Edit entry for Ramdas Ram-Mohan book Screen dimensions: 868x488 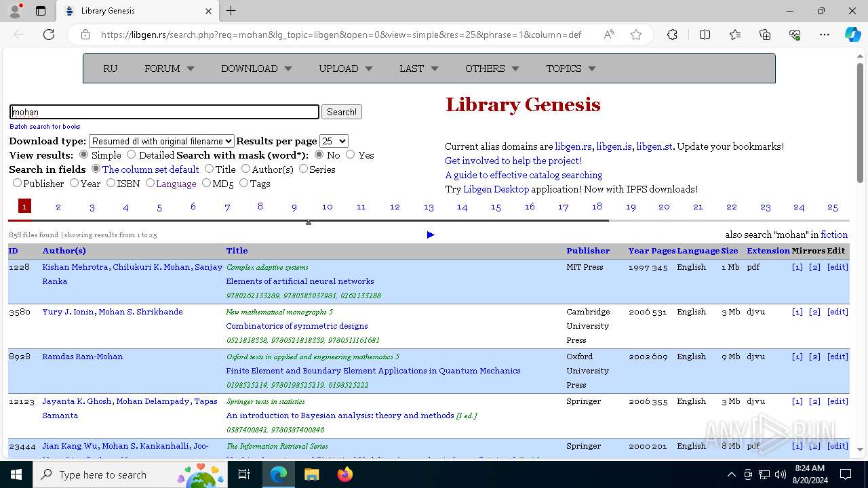pos(837,357)
